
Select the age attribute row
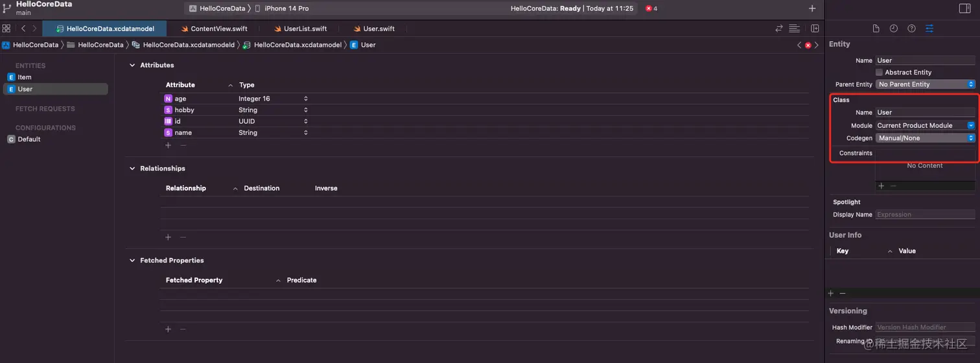pos(485,99)
